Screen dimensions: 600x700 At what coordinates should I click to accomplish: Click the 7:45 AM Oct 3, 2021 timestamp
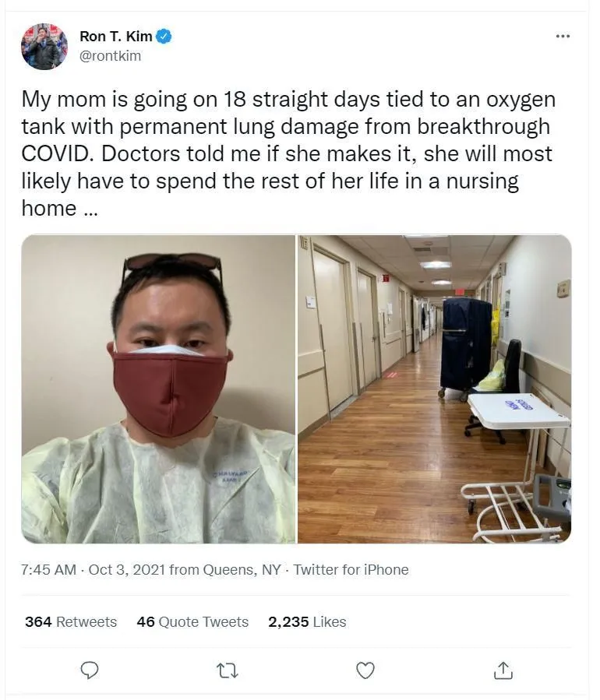pos(94,570)
